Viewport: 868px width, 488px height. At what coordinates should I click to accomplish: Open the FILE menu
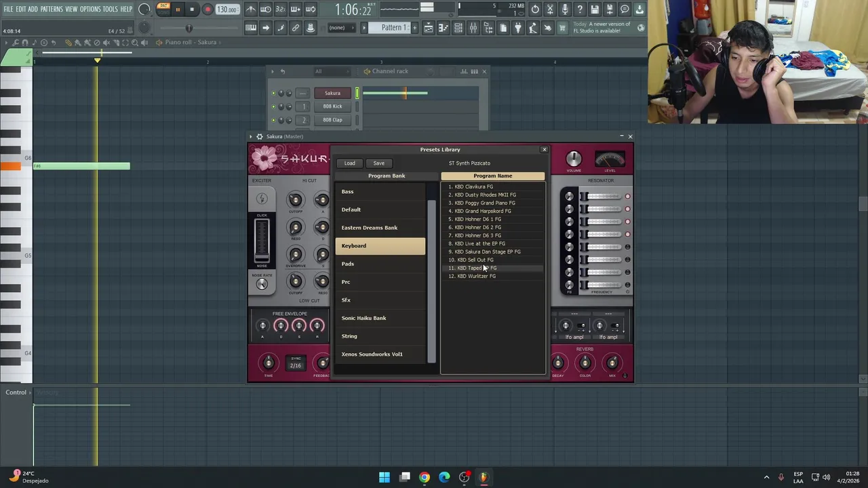point(8,9)
